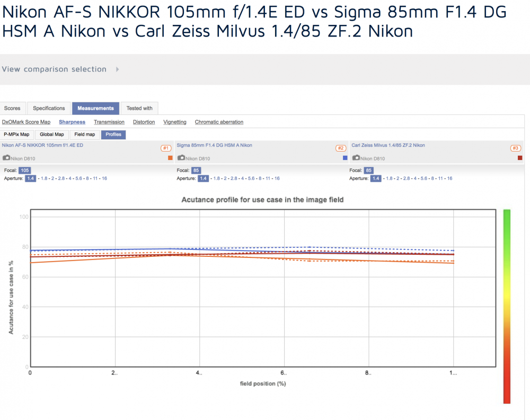Select the Global Map view

tap(52, 135)
